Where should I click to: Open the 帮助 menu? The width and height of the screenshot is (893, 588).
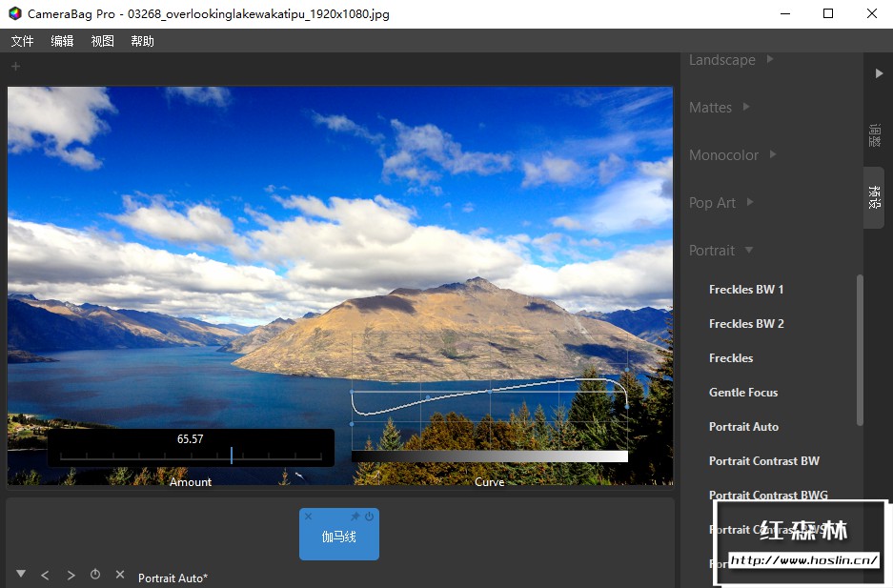coord(142,41)
